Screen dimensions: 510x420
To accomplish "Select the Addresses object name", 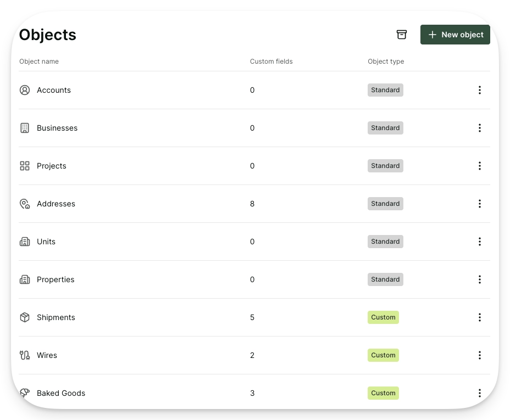I will point(56,204).
